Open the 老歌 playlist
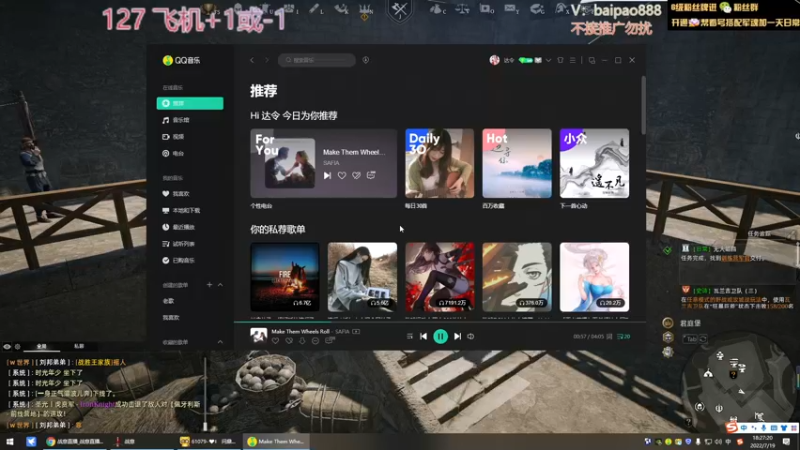 click(169, 301)
